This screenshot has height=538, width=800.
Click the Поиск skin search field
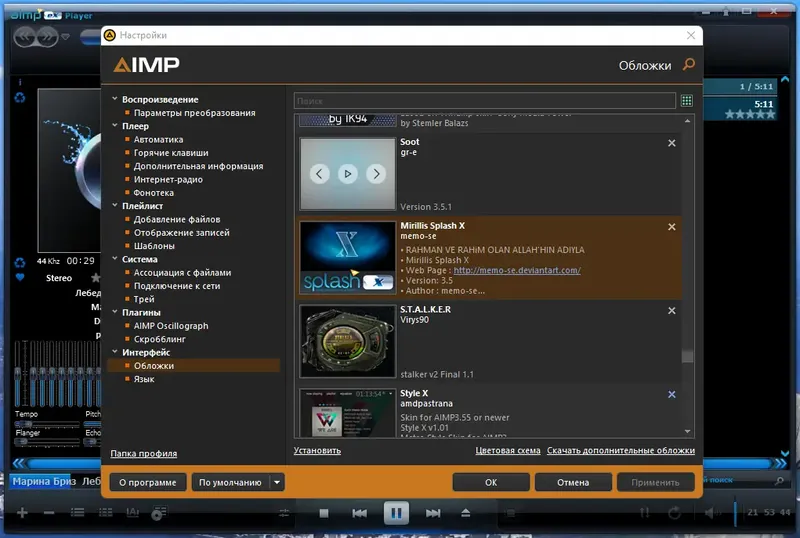coord(485,101)
